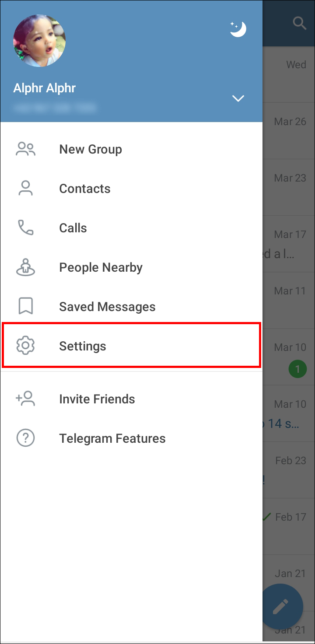Tap the Alphr Alphr account name

pyautogui.click(x=45, y=88)
